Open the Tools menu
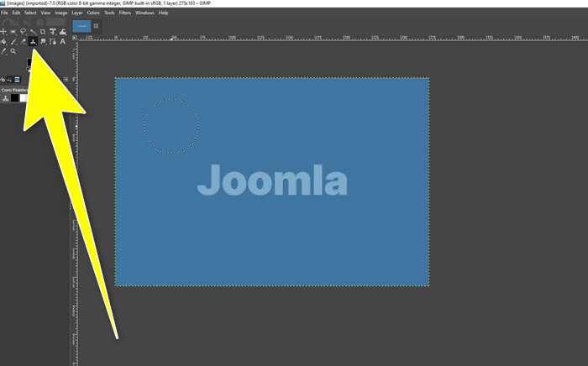 [109, 13]
